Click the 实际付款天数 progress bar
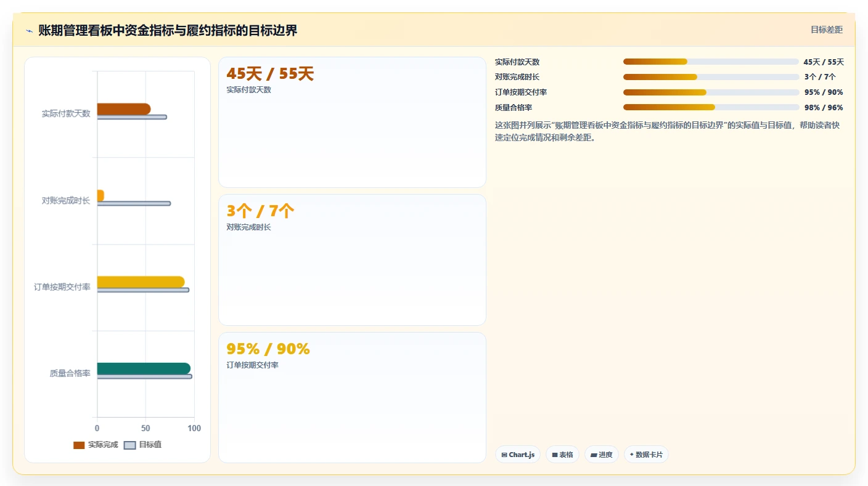Viewport: 868px width, 486px height. [x=711, y=62]
